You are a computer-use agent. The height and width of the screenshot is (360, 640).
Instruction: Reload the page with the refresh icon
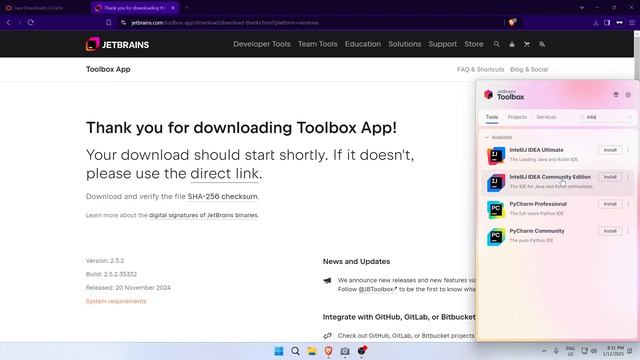click(x=31, y=22)
